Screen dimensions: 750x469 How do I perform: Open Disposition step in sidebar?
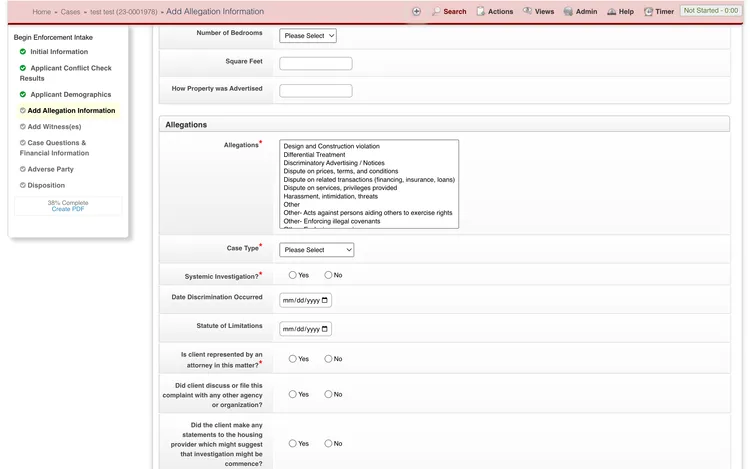(x=46, y=185)
